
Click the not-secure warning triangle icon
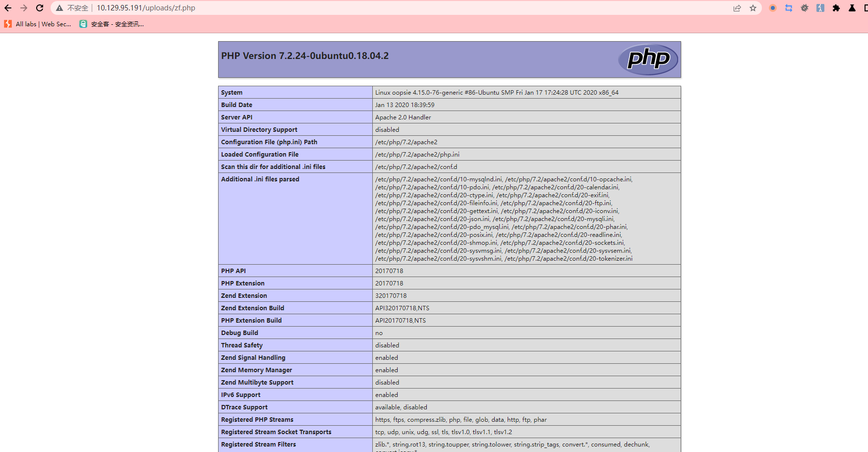[59, 8]
